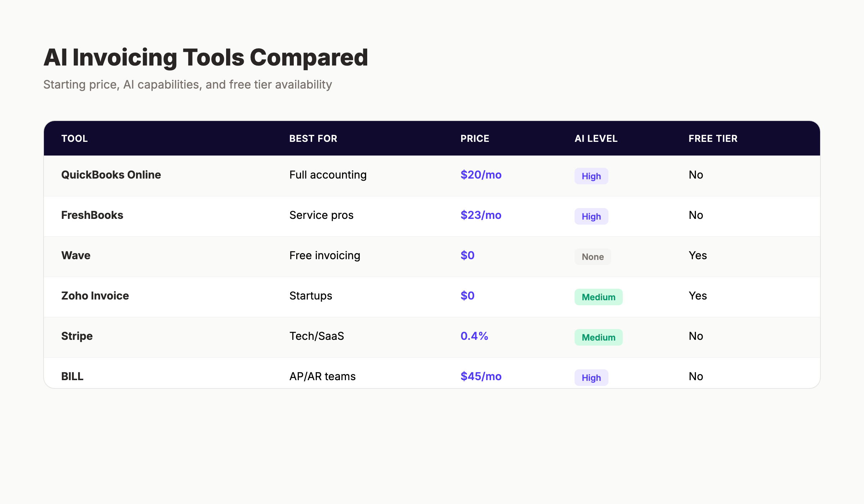Select the Stripe tool name
The height and width of the screenshot is (504, 864).
click(77, 336)
